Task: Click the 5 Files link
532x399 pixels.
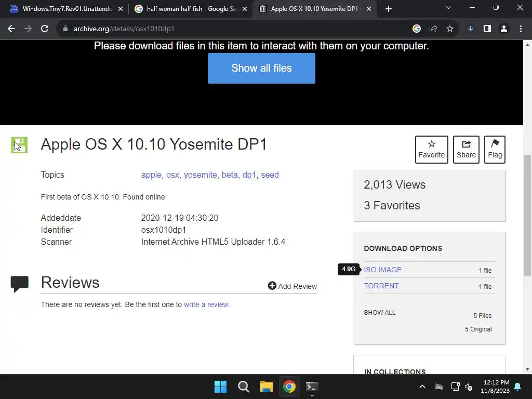Action: (x=483, y=315)
